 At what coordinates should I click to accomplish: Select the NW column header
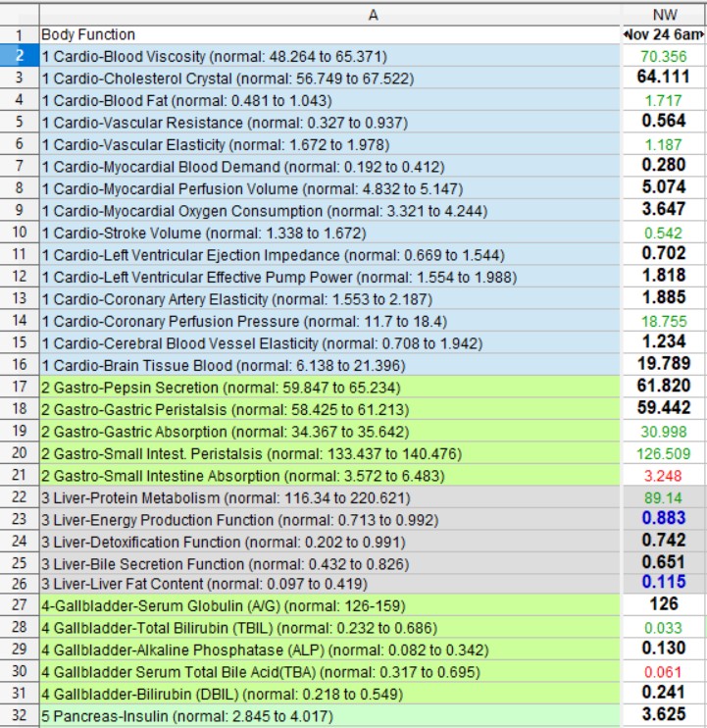(664, 14)
